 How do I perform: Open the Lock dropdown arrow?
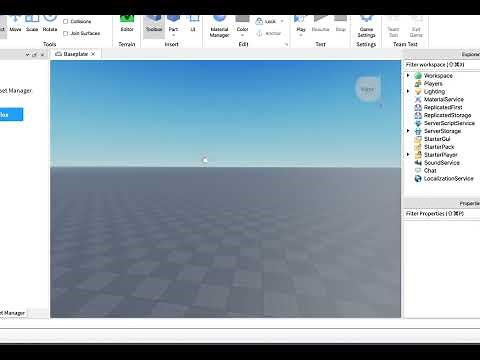282,21
